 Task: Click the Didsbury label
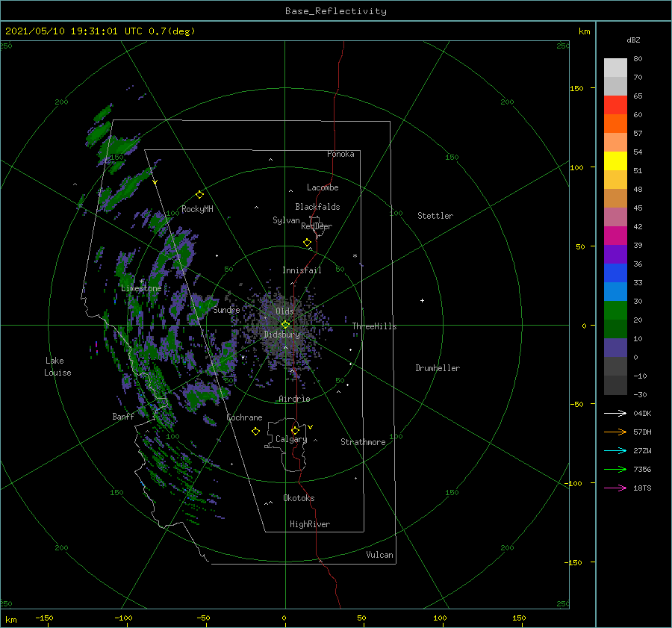(282, 335)
